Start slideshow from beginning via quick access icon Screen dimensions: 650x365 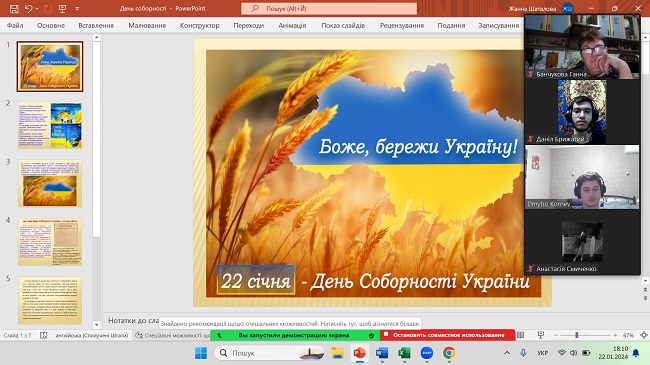62,8
